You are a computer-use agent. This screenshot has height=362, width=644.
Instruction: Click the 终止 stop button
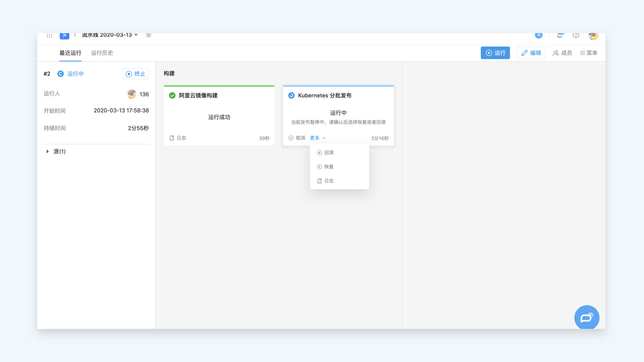[x=136, y=74]
